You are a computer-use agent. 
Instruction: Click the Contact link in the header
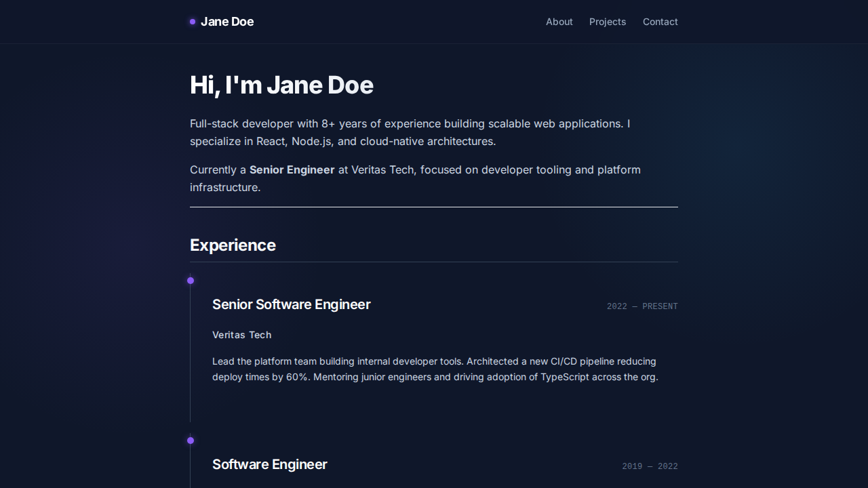pyautogui.click(x=660, y=22)
